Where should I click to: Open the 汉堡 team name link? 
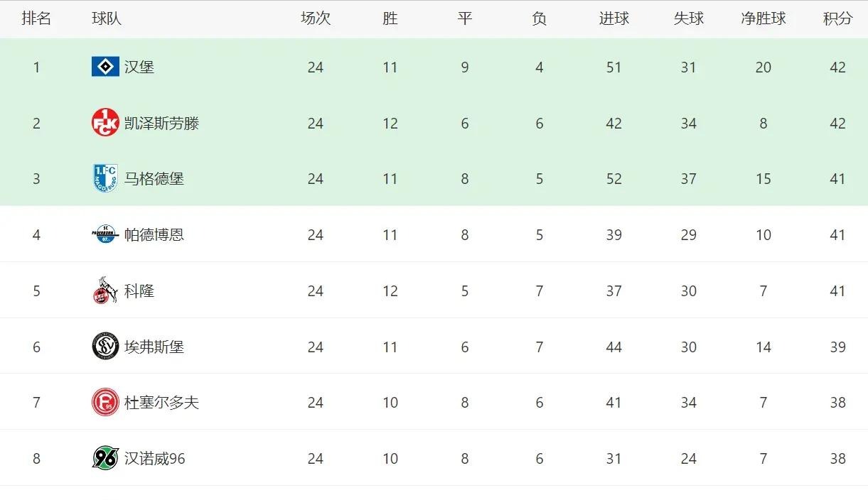[x=139, y=67]
